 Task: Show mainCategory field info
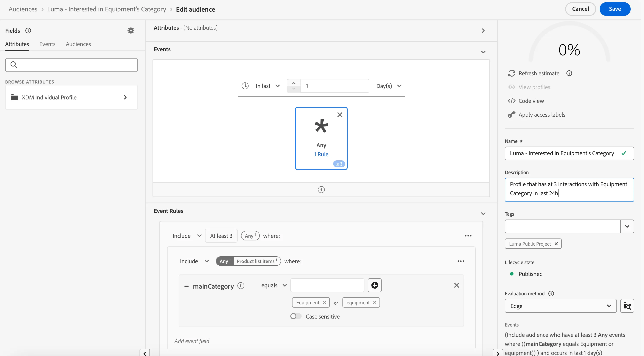click(x=241, y=285)
